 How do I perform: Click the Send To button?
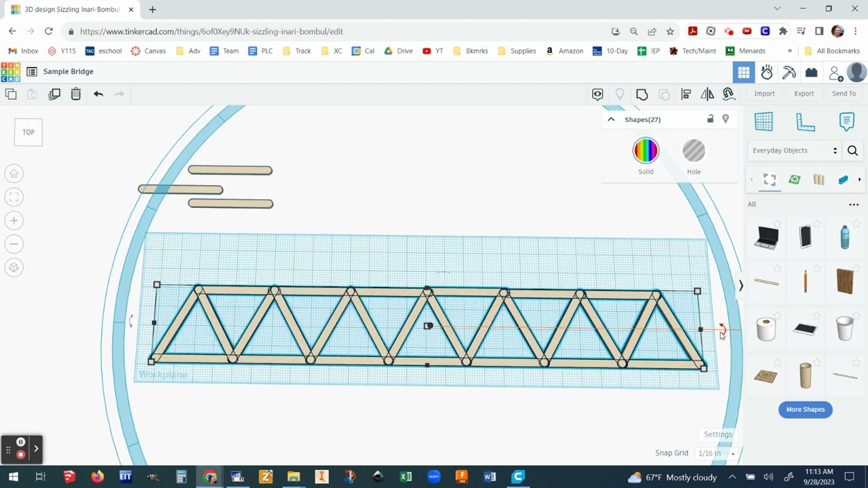pyautogui.click(x=844, y=94)
